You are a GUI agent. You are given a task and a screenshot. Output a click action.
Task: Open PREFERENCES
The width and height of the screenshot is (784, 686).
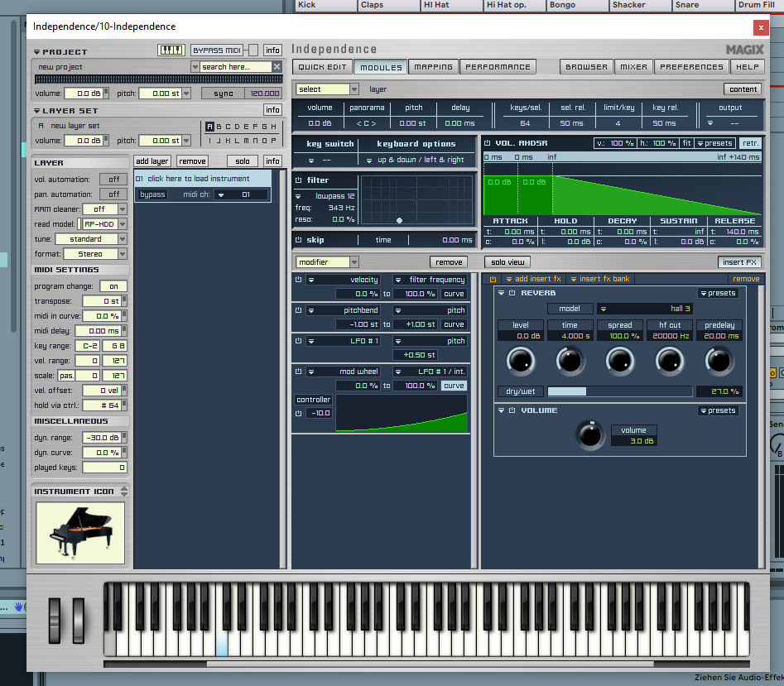(691, 67)
